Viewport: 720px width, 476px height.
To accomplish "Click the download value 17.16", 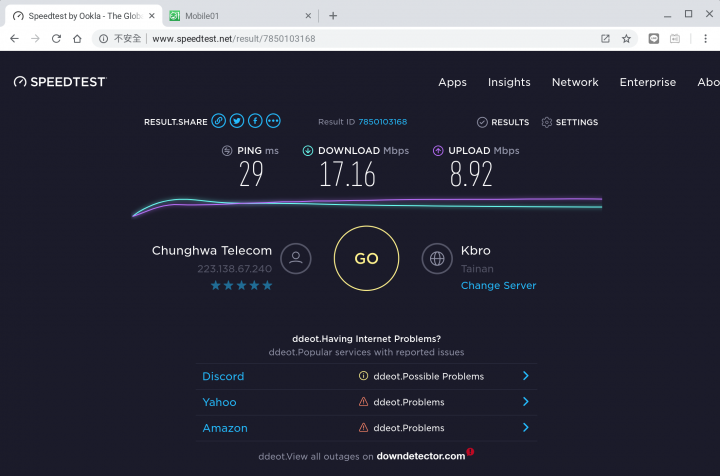I will (348, 174).
